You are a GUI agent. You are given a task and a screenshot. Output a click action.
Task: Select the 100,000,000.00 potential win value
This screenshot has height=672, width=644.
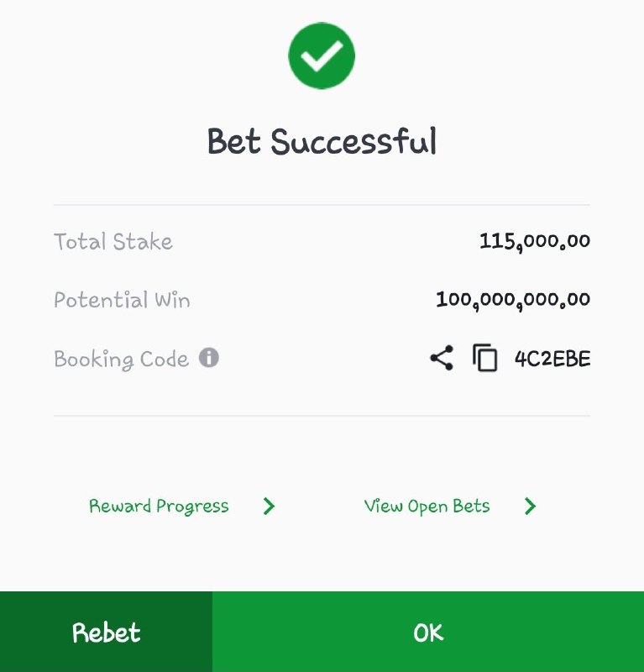(513, 300)
